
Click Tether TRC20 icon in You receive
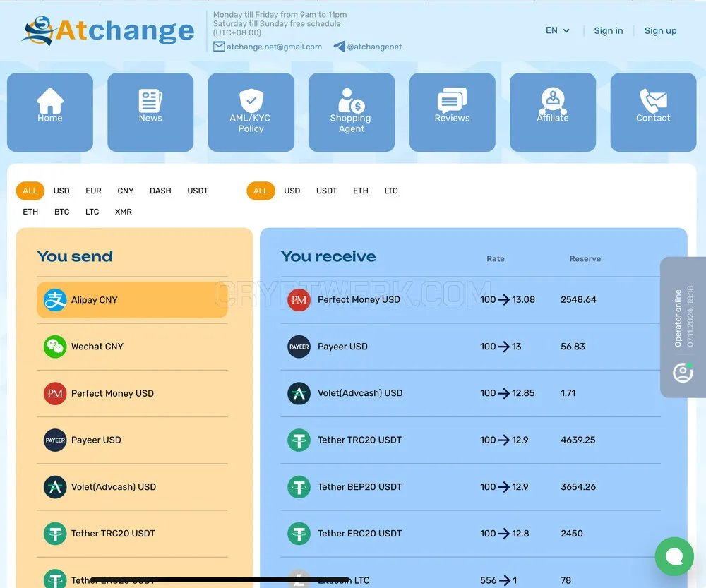click(x=299, y=440)
